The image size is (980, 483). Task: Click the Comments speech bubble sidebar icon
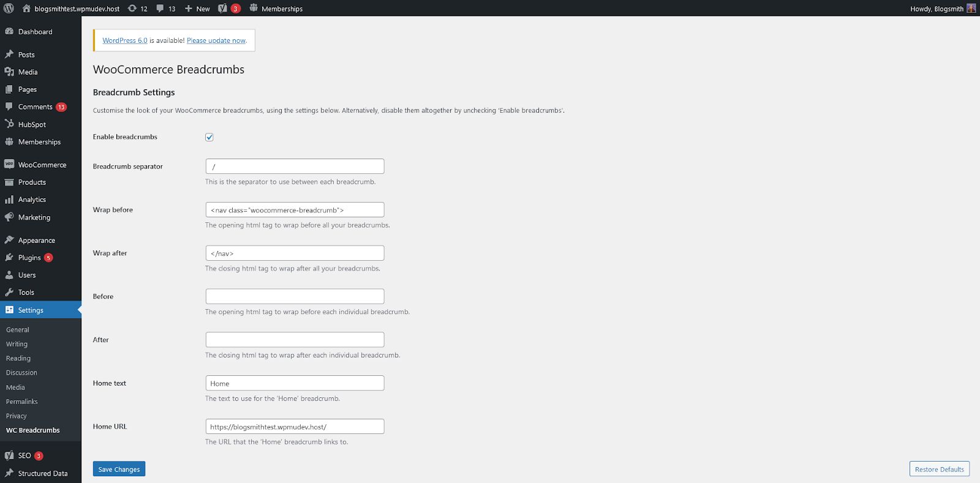click(9, 107)
